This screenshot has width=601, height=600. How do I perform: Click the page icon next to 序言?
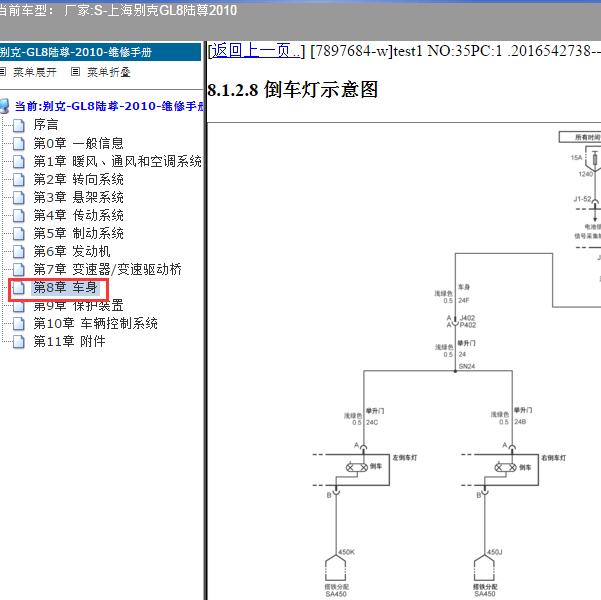18,125
